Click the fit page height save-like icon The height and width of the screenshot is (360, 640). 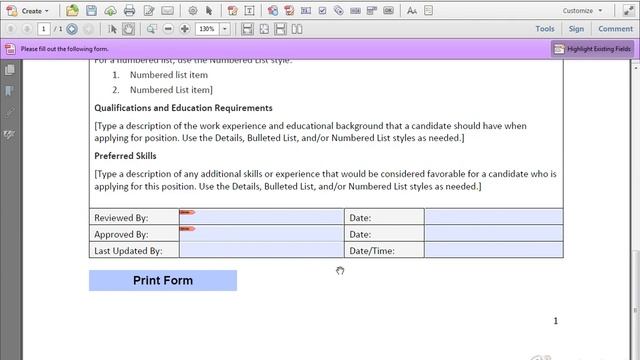[280, 29]
